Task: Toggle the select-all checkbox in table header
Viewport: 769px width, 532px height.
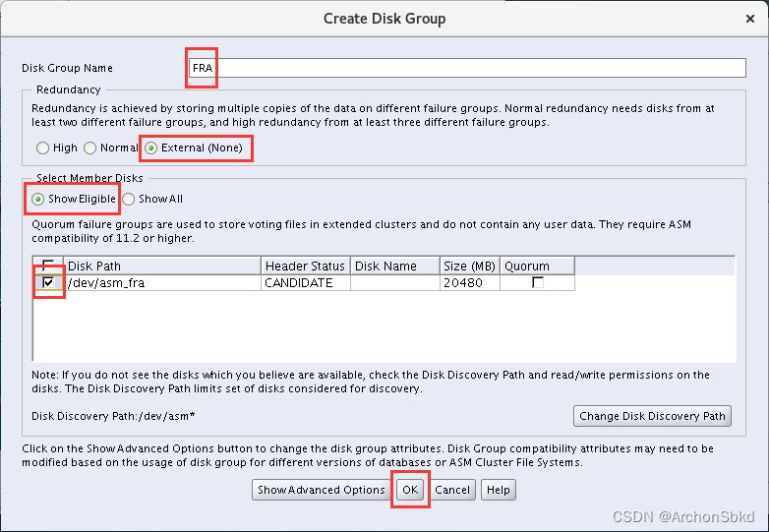Action: (x=48, y=266)
